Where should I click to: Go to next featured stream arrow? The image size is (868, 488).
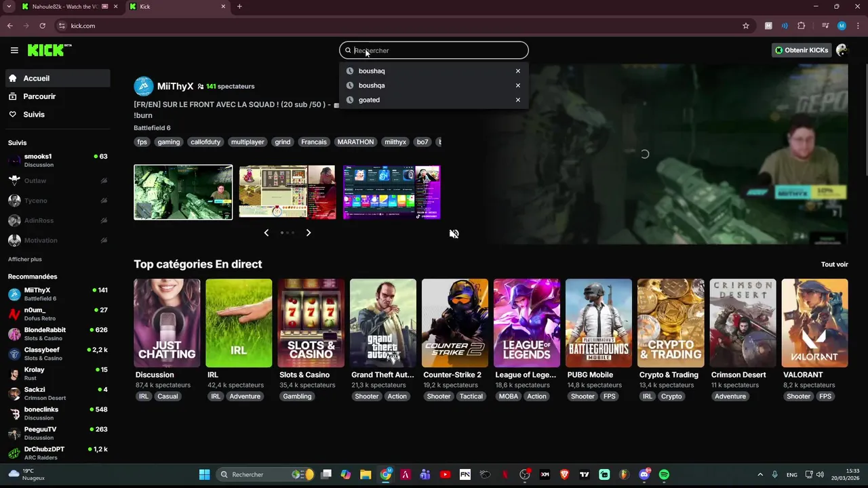tap(309, 232)
